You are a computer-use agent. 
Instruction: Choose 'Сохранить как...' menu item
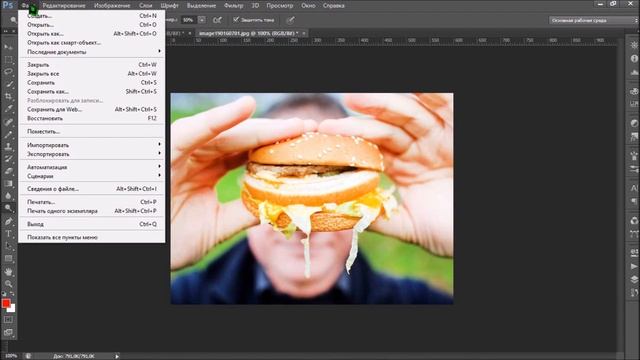[x=92, y=91]
